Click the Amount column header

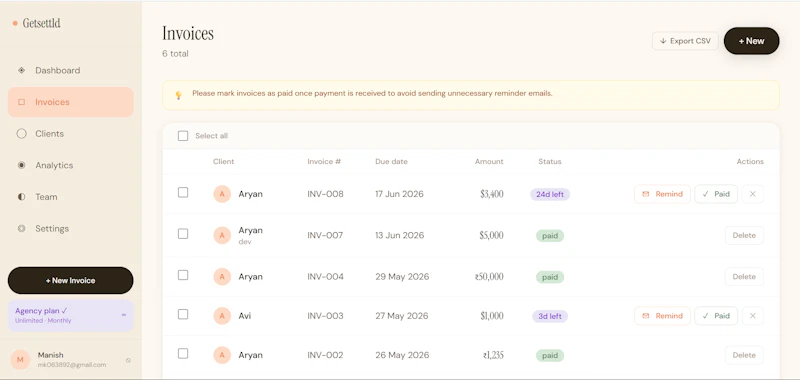coord(489,161)
